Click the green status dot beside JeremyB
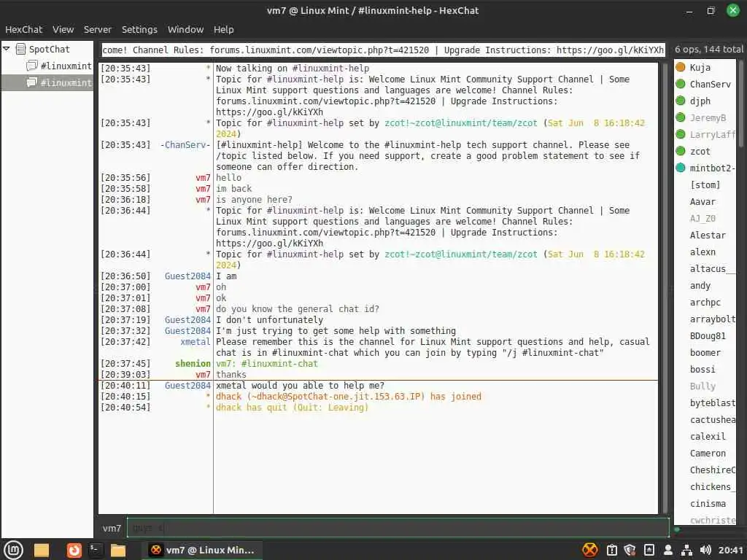This screenshot has width=747, height=560. (681, 117)
